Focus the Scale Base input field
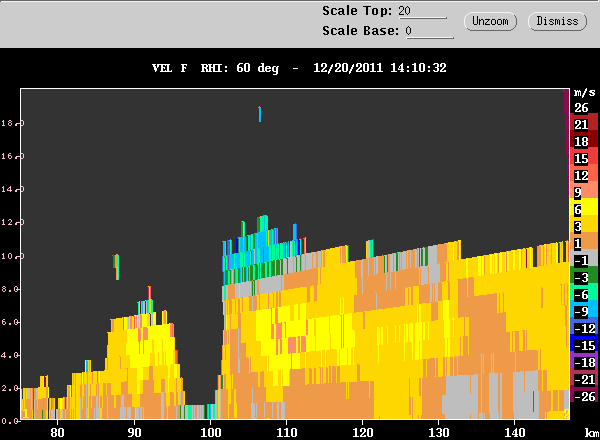 pyautogui.click(x=429, y=31)
